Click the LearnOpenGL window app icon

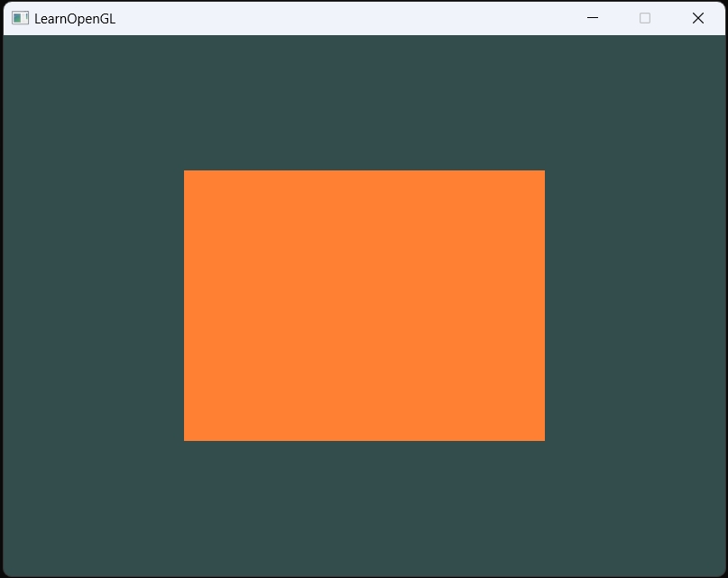[x=20, y=18]
